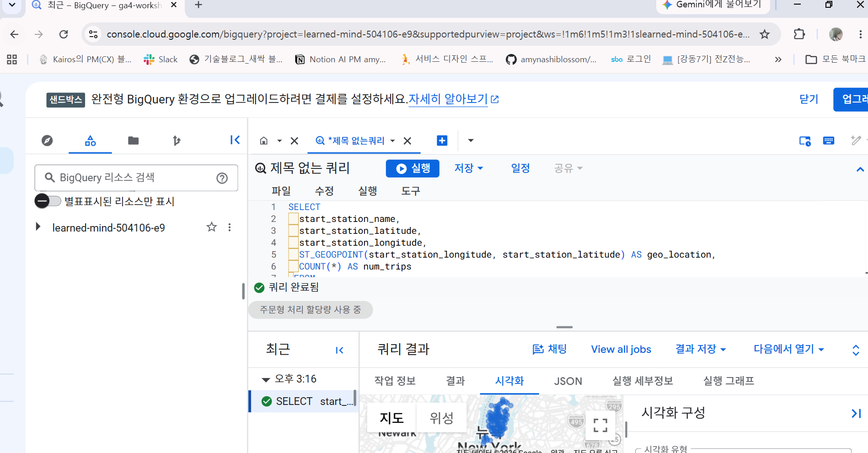Open the Chrome profile avatar
Screen dimensions: 868x453
[x=836, y=34]
